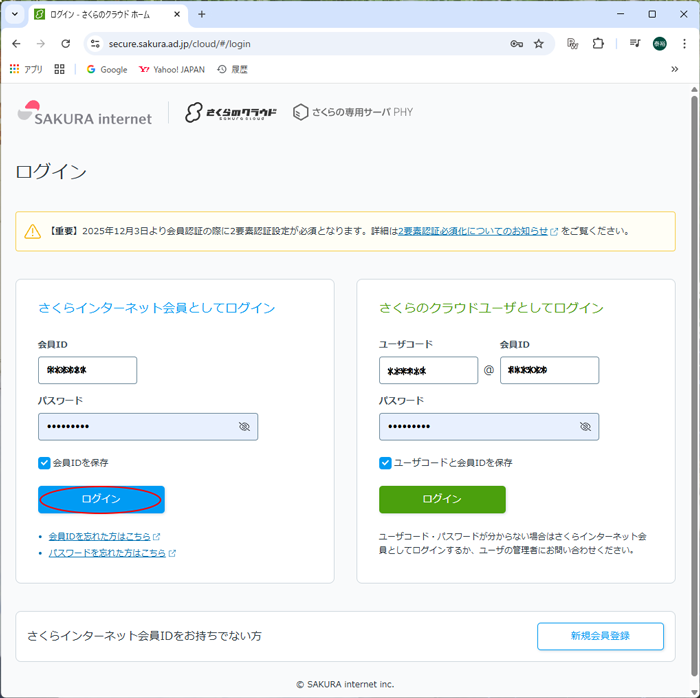Screen dimensions: 700x698
Task: Reload the page with refresh icon
Action: 66,44
